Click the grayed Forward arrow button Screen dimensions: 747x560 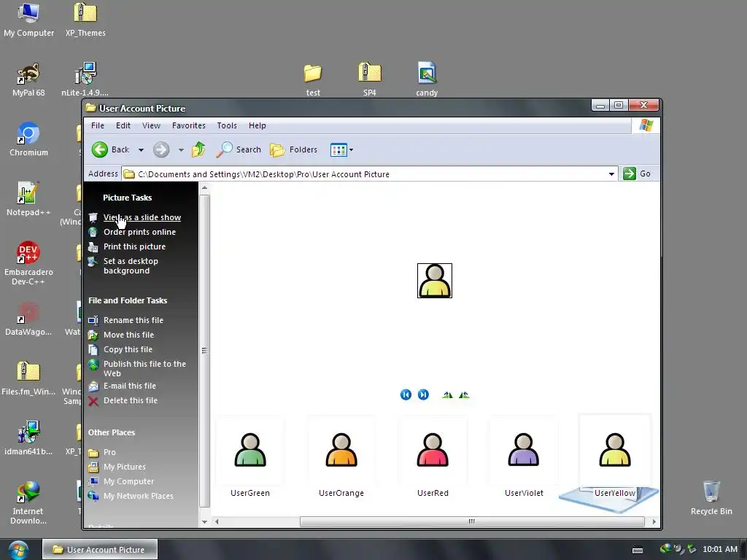tap(161, 149)
